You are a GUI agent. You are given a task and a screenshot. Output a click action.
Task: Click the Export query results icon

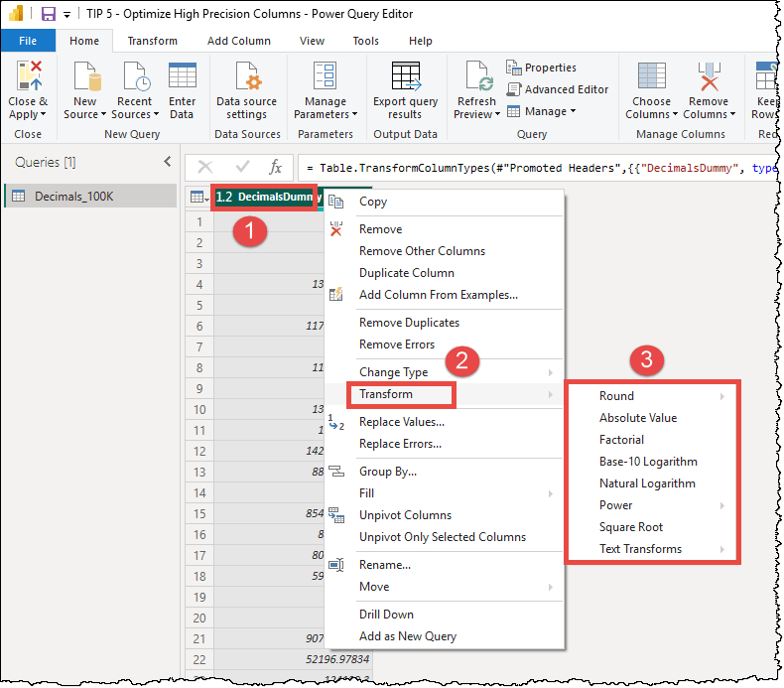405,77
